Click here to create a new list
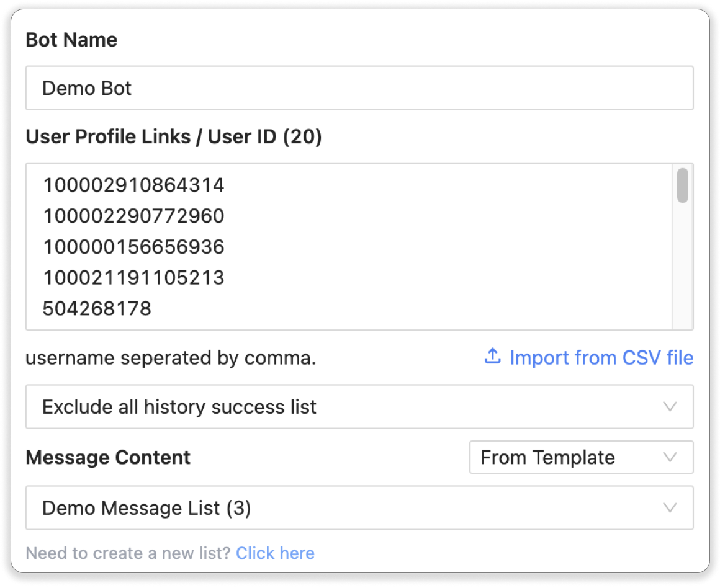Screen dimensions: 720x588 click(275, 553)
